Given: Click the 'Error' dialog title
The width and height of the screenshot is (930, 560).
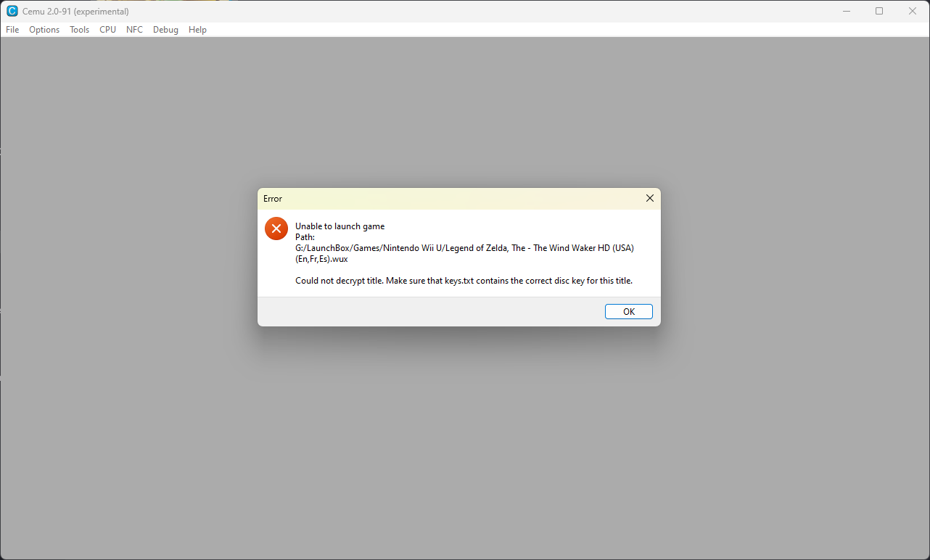Looking at the screenshot, I should click(273, 199).
